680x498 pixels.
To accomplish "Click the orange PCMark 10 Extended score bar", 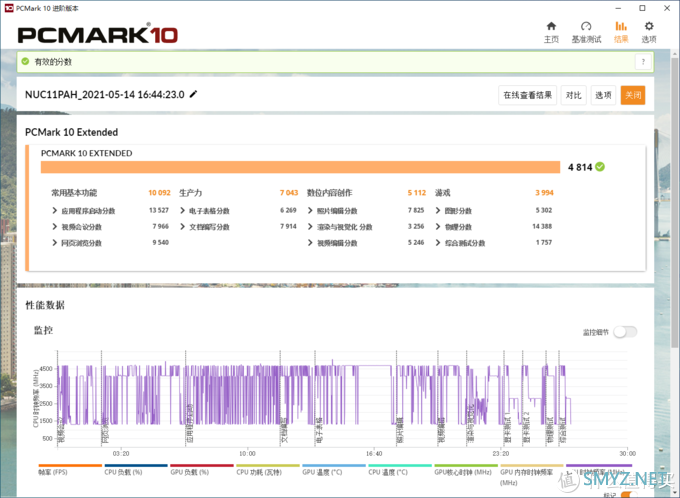I will coord(300,167).
